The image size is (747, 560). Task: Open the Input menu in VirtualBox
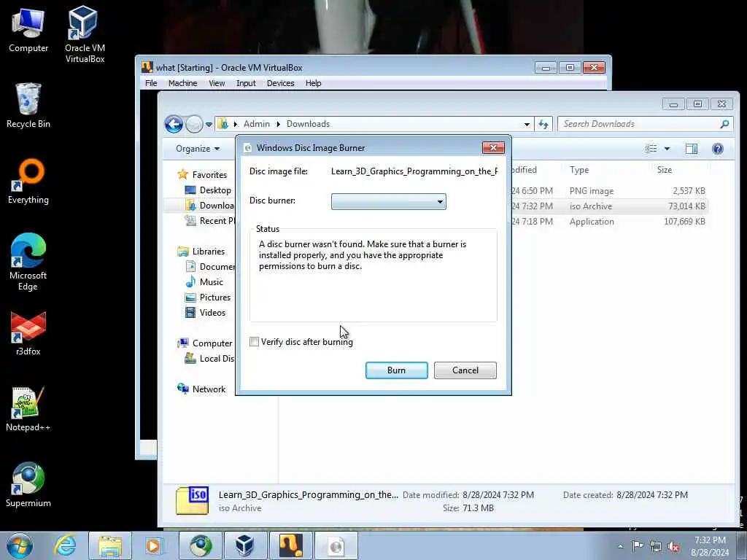pos(246,83)
